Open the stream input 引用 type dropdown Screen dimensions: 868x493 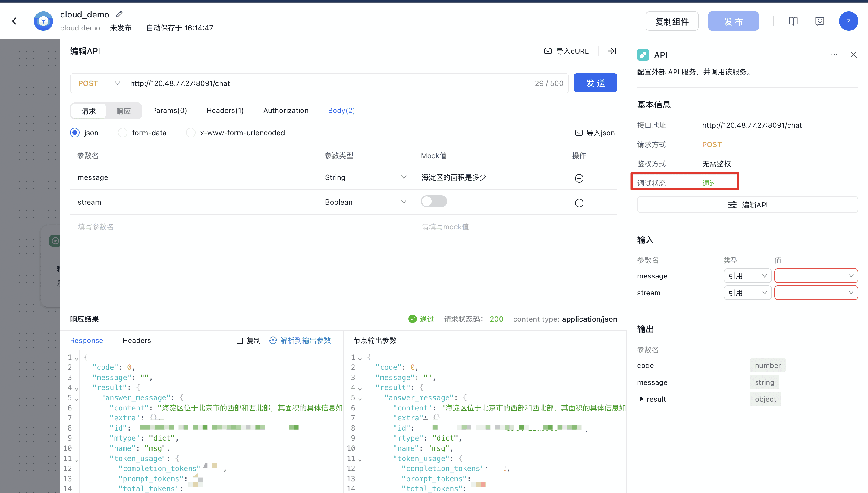[747, 293]
